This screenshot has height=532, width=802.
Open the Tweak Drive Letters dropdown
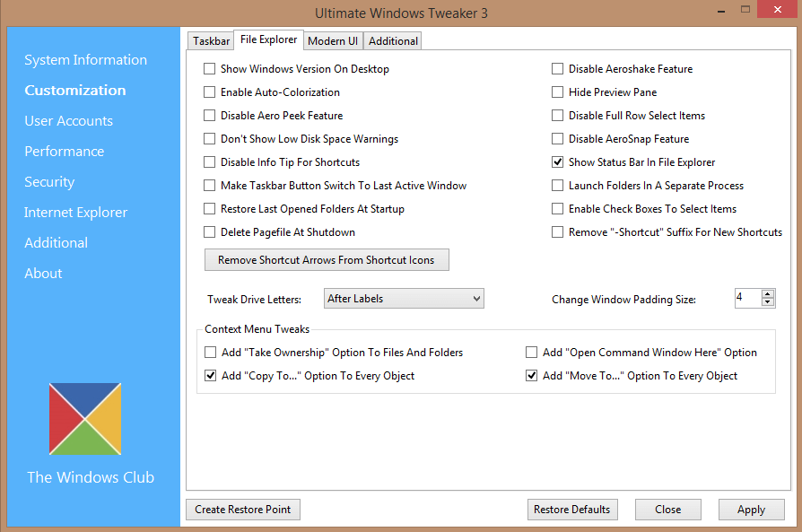click(404, 298)
